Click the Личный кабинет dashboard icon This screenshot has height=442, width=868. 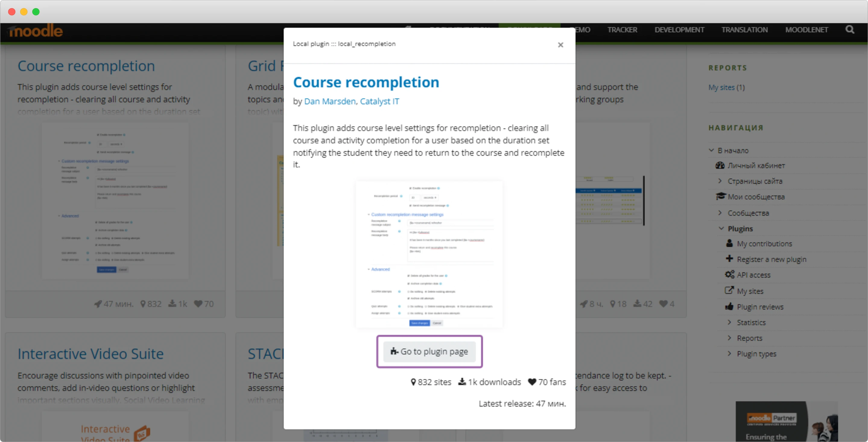(720, 166)
